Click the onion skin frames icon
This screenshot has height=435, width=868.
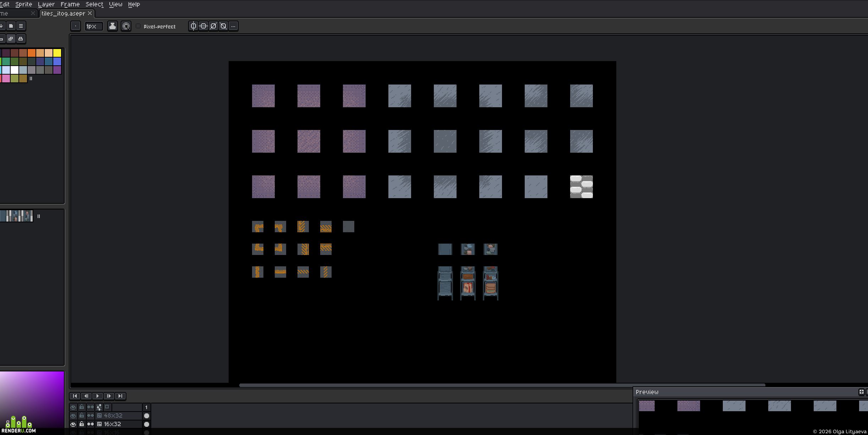coord(107,407)
